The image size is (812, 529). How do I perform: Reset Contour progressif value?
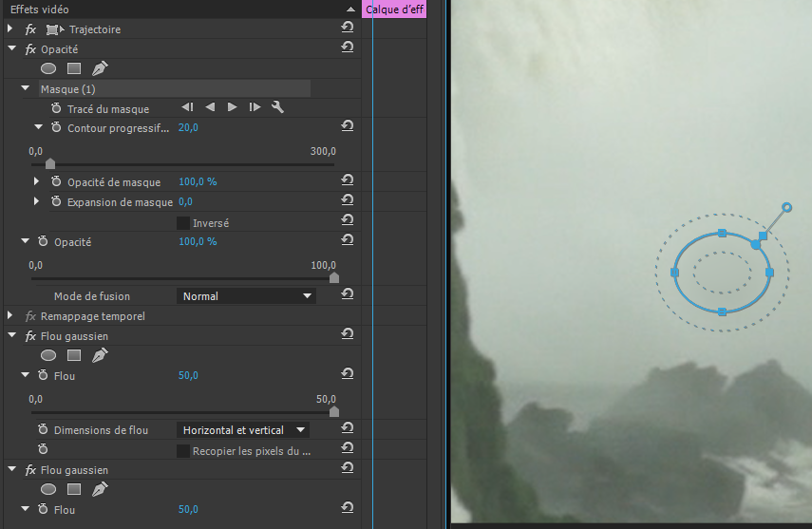pos(348,126)
